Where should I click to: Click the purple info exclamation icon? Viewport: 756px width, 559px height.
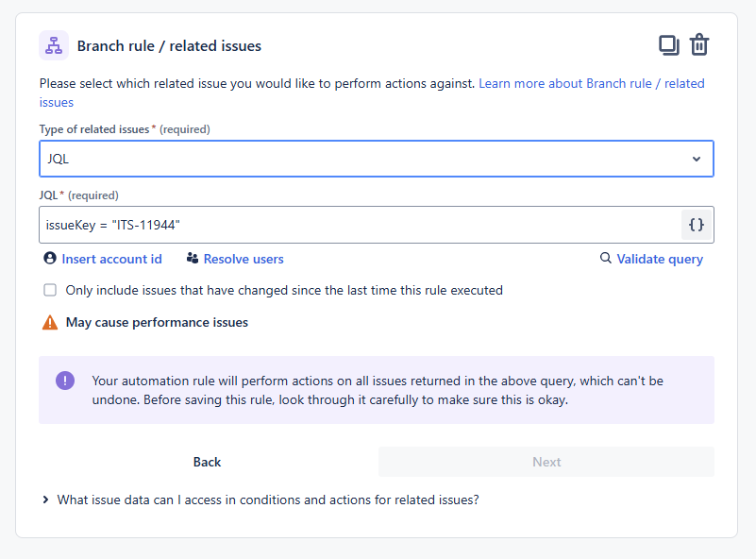click(65, 381)
